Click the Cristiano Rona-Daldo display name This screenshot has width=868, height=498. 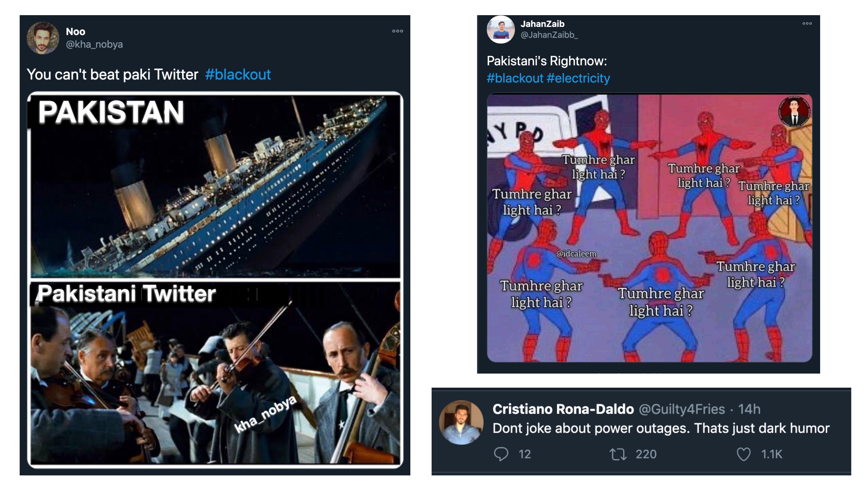(x=563, y=409)
